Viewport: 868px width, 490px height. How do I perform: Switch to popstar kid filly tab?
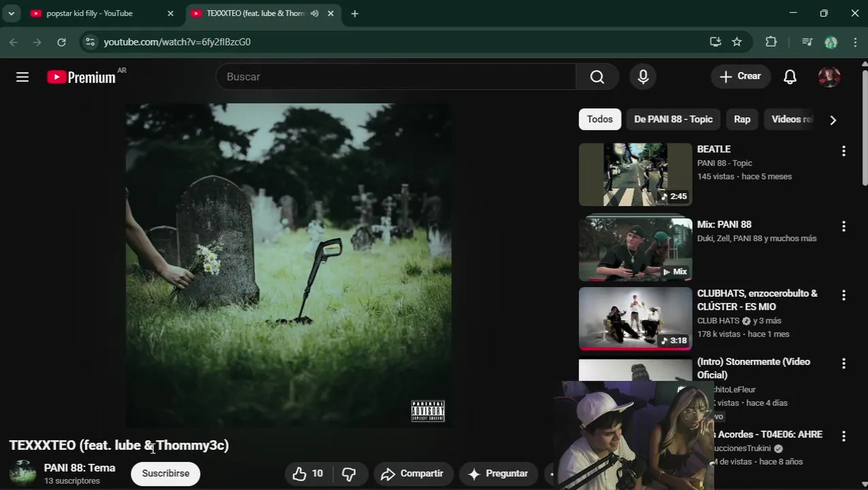pyautogui.click(x=90, y=14)
